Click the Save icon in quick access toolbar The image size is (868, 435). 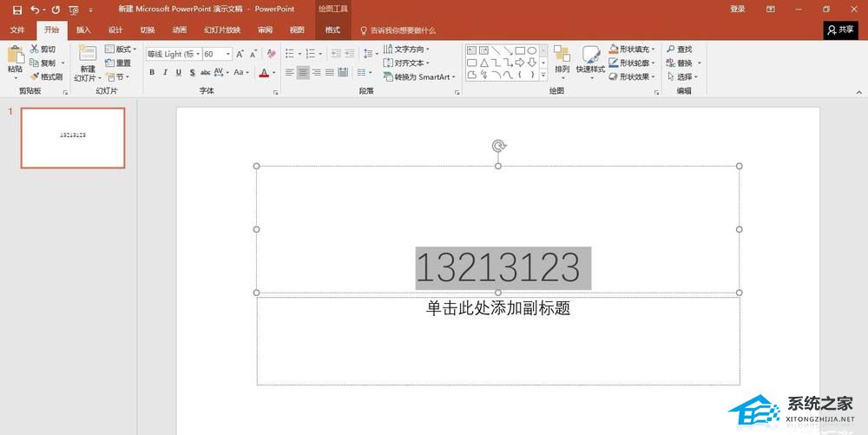pos(17,10)
